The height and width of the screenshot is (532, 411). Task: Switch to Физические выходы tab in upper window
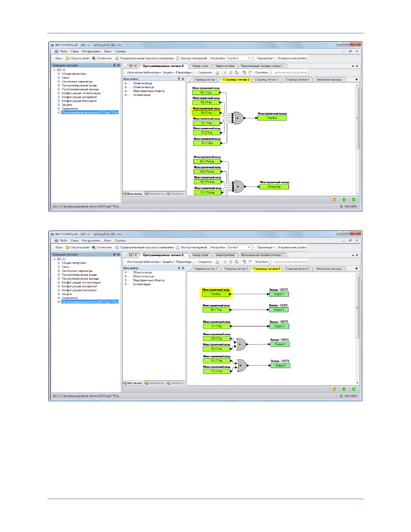[x=329, y=79]
